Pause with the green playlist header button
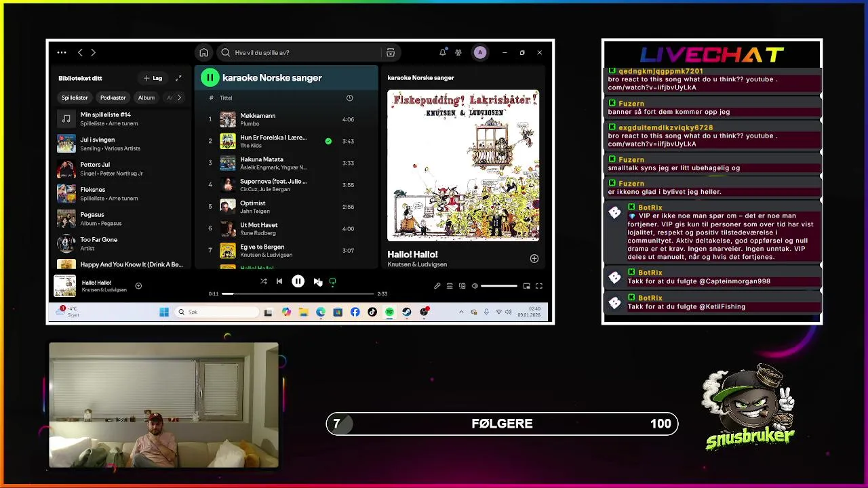Image resolution: width=868 pixels, height=488 pixels. click(x=210, y=77)
